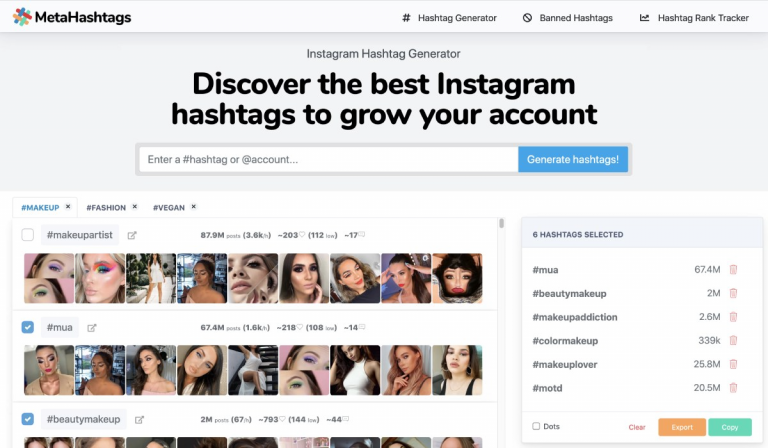Focus the hashtag or account search field
Viewport: 768px width, 448px height.
[329, 159]
